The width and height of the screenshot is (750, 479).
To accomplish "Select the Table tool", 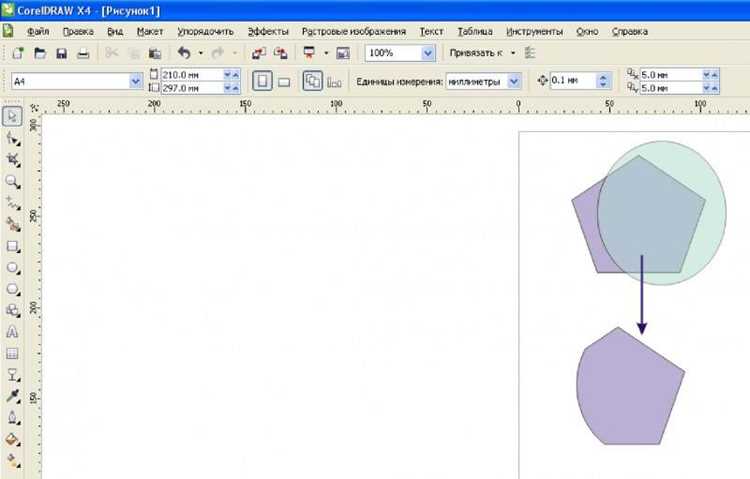I will point(12,354).
